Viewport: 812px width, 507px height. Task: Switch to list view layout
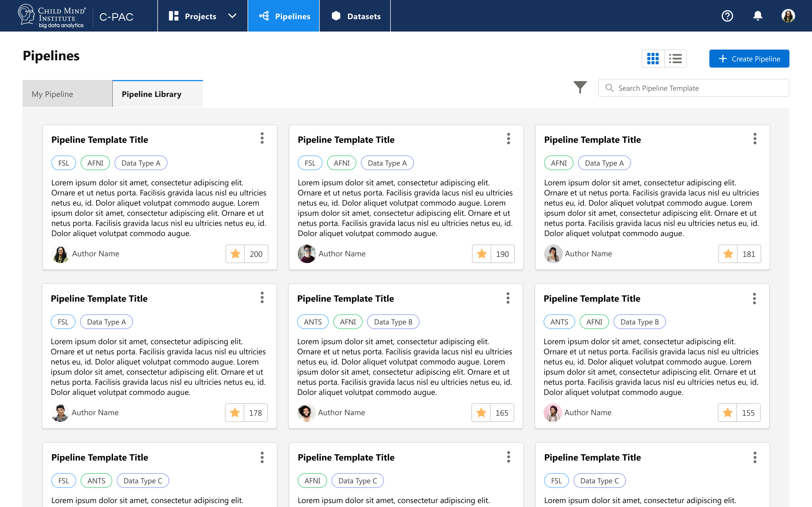[676, 59]
